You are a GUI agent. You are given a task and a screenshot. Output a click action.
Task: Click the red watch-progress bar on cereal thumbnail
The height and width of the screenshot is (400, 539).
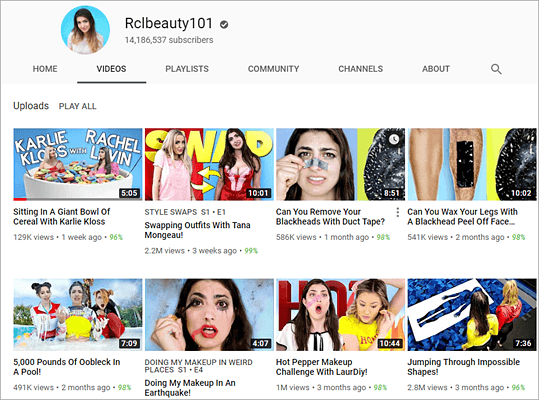click(x=20, y=199)
